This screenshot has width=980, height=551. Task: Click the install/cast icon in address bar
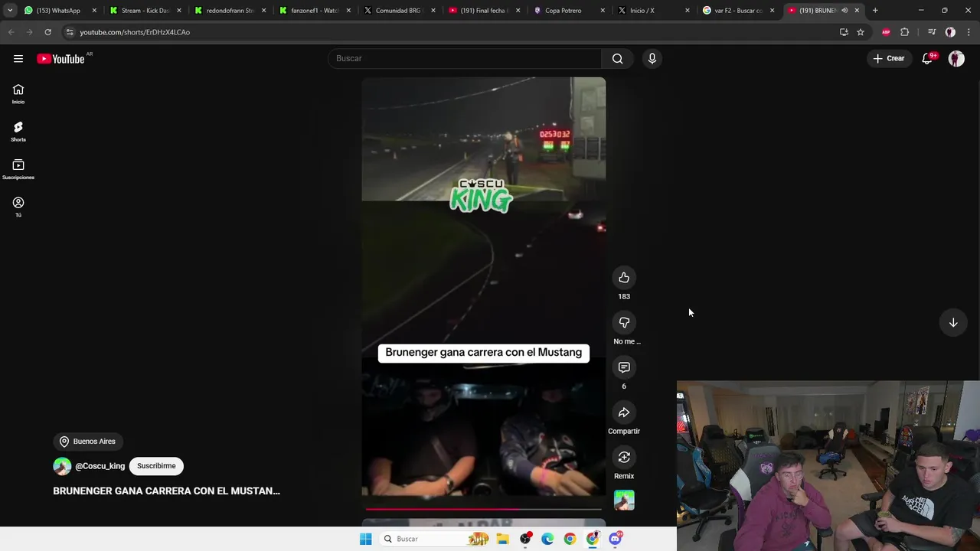tap(844, 32)
